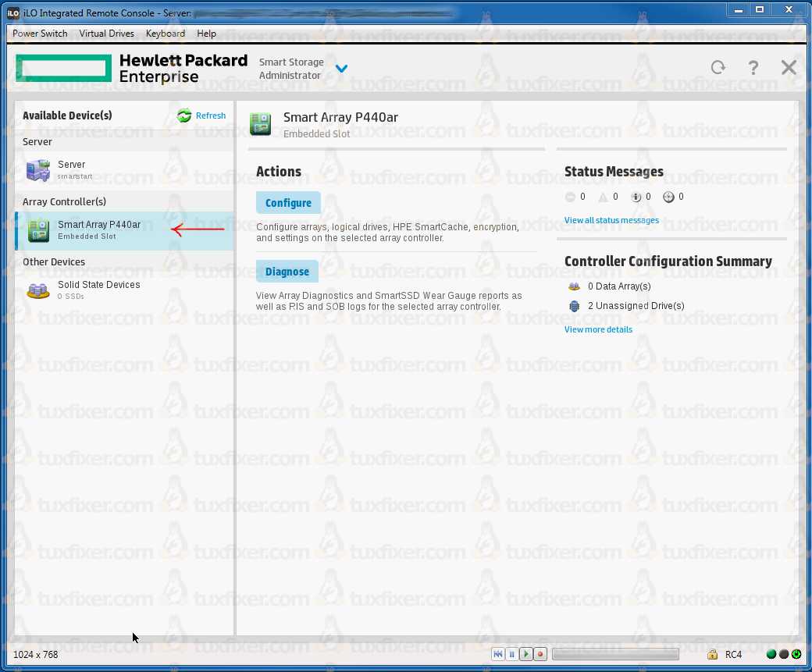Click the critical status message icon
This screenshot has height=672, width=812.
click(571, 197)
